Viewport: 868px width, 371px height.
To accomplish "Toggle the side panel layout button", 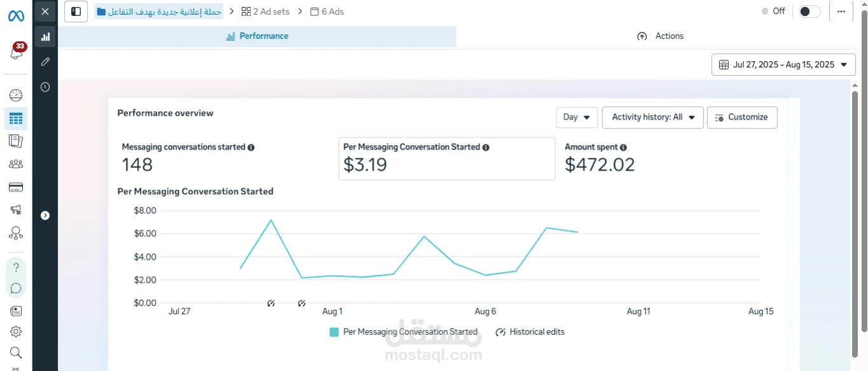I will [x=76, y=11].
